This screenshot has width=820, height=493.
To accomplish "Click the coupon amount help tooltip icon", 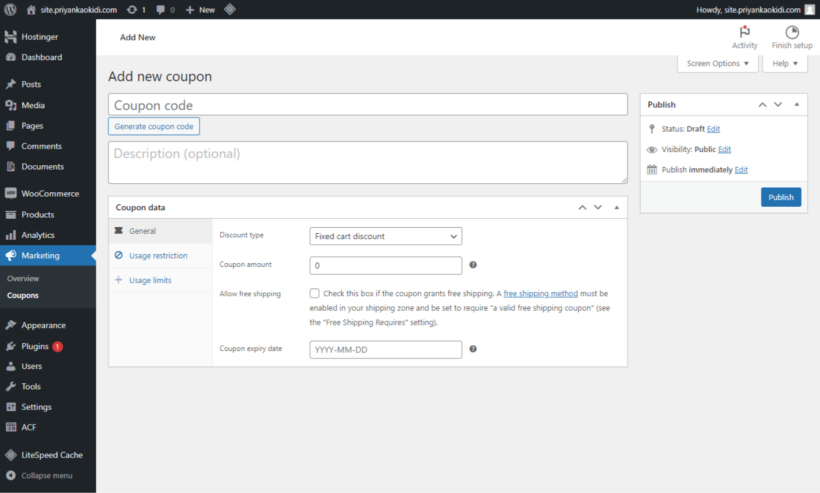I will [472, 265].
